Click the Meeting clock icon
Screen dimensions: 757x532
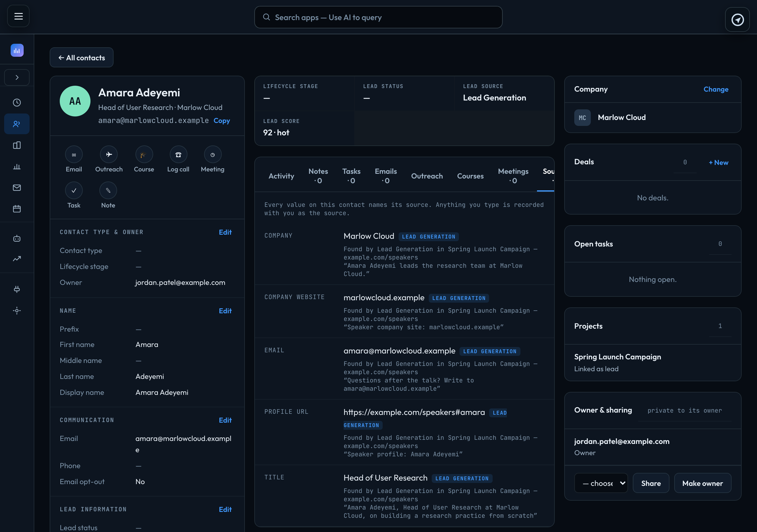coord(213,154)
